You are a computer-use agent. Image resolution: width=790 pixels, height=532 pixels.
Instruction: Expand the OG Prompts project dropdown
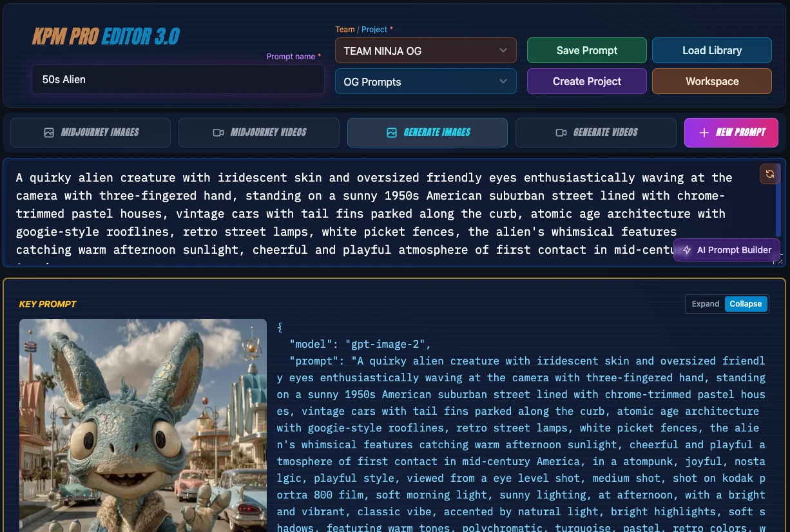(425, 82)
